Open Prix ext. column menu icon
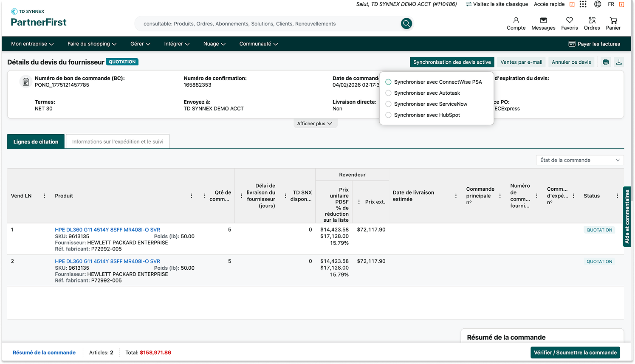 coord(359,202)
